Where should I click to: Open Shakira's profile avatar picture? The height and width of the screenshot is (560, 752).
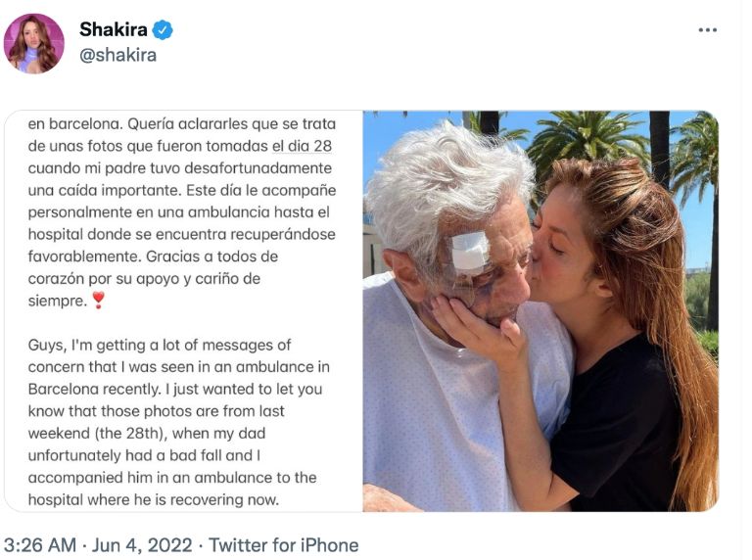(x=34, y=43)
